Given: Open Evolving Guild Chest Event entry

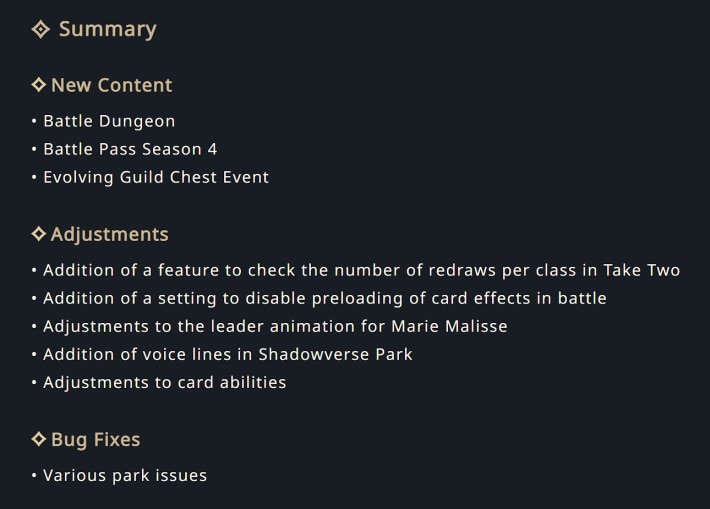Looking at the screenshot, I should [156, 177].
